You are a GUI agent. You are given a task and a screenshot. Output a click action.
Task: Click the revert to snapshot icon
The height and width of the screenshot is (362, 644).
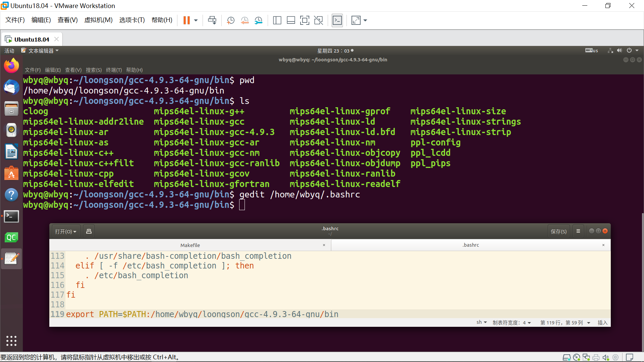[245, 20]
